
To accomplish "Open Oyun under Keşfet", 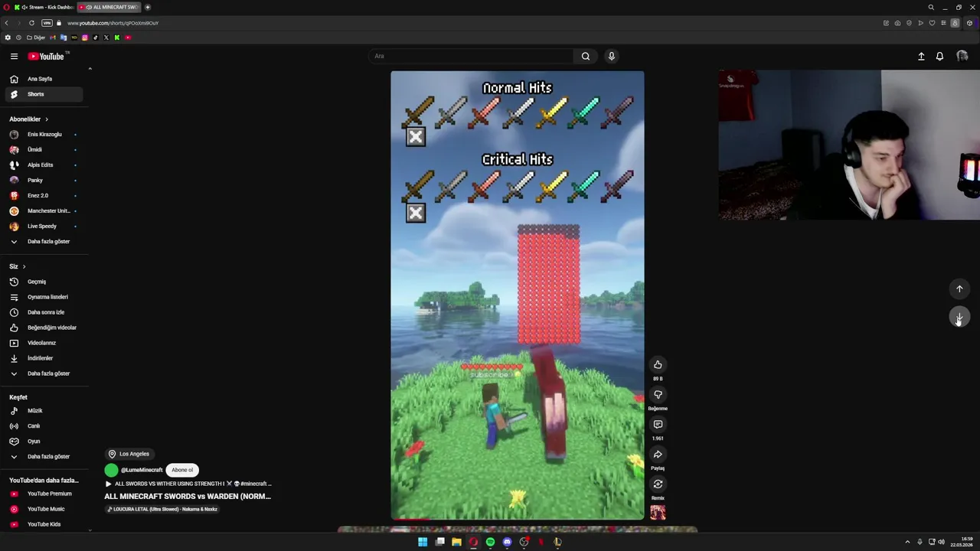I will [x=44, y=442].
